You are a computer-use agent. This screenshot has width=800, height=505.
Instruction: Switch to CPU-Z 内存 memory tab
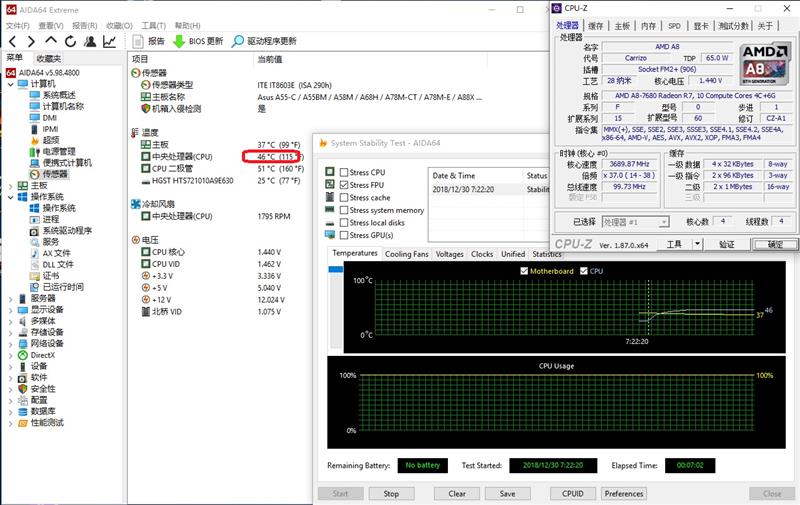[648, 26]
